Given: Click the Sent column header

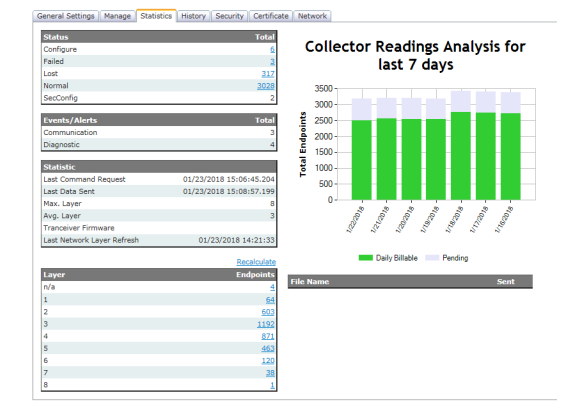Looking at the screenshot, I should coord(506,282).
